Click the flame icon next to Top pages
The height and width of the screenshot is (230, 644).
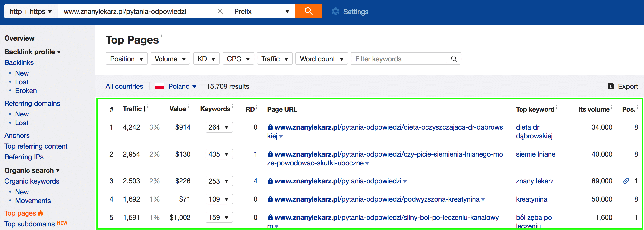coord(40,213)
